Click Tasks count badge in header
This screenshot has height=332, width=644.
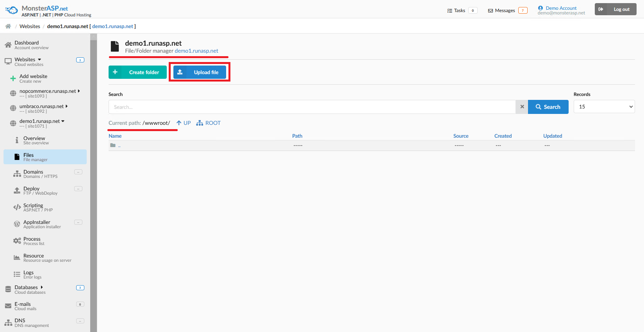coord(473,11)
